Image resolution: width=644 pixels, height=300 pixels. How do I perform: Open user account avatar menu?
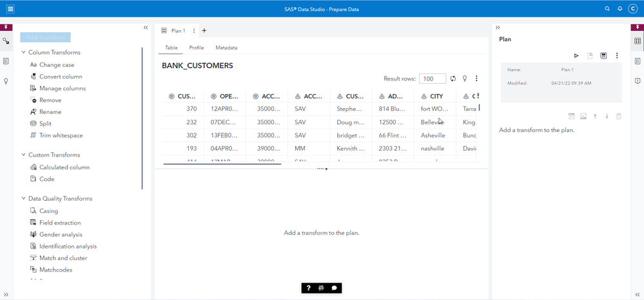[632, 9]
